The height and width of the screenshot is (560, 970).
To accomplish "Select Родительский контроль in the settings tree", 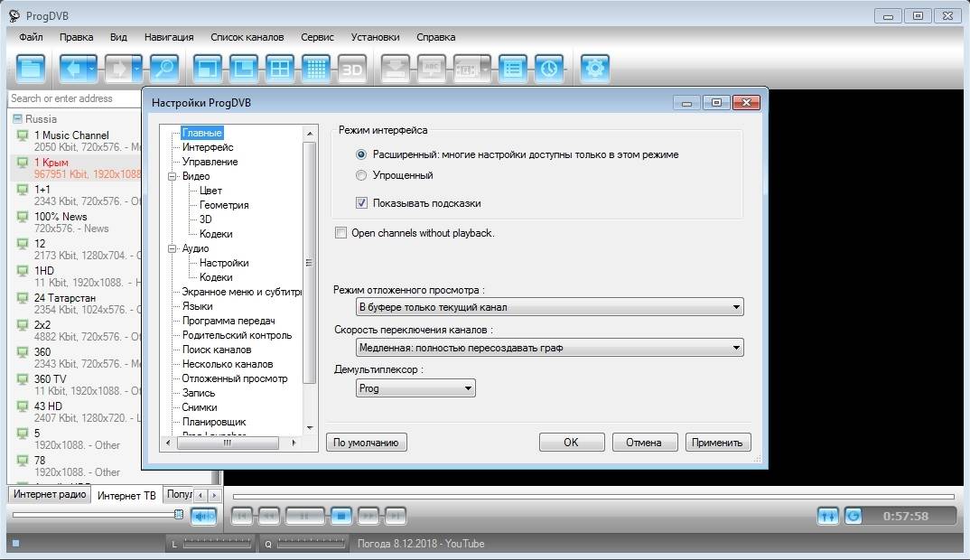I will pyautogui.click(x=237, y=335).
